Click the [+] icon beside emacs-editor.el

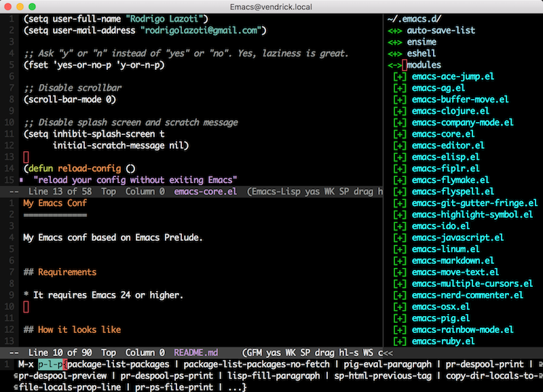pyautogui.click(x=400, y=146)
